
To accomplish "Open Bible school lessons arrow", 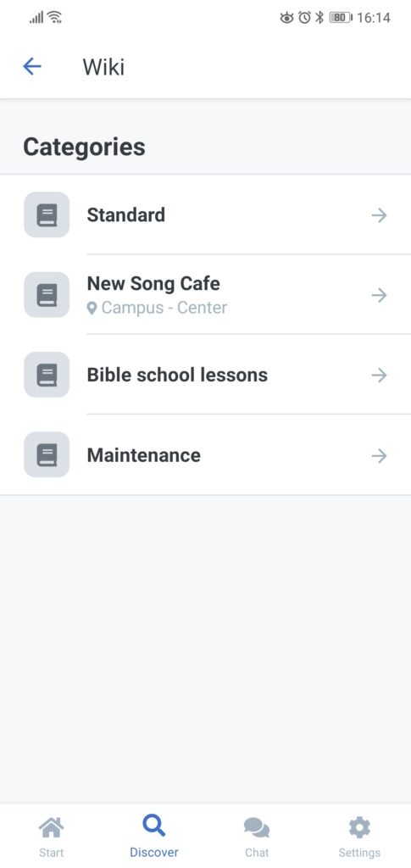I will pyautogui.click(x=379, y=376).
